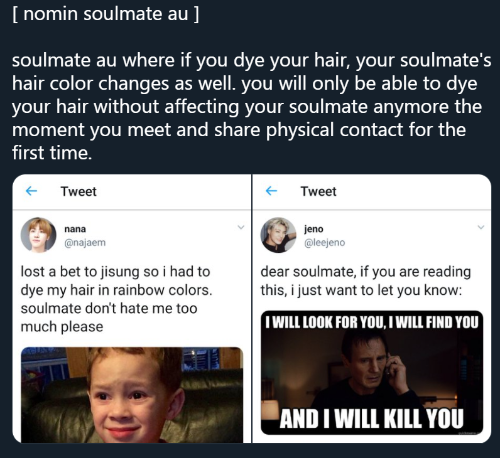
Task: View the 'I will find you' meme image
Action: pyautogui.click(x=372, y=373)
